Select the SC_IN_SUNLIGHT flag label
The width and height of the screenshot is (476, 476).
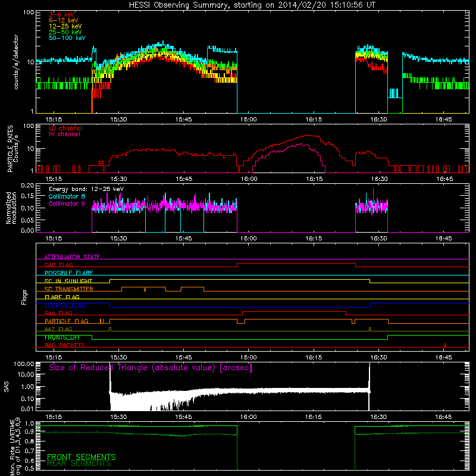68,281
